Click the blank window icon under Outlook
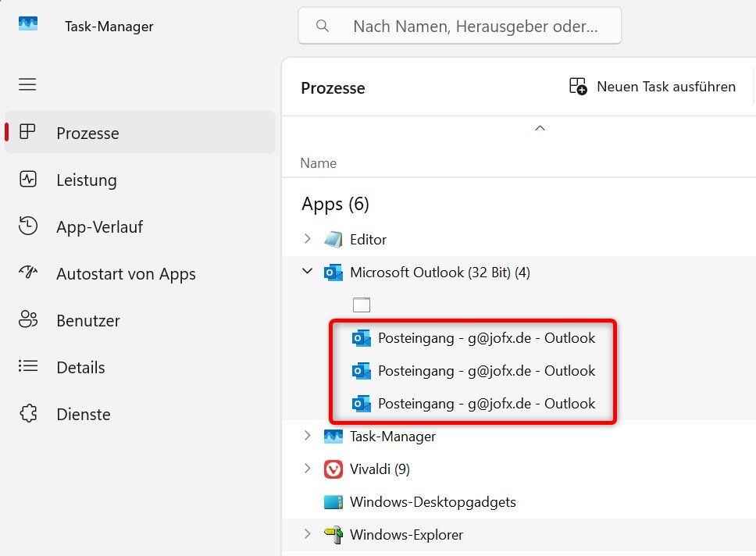 (x=361, y=305)
